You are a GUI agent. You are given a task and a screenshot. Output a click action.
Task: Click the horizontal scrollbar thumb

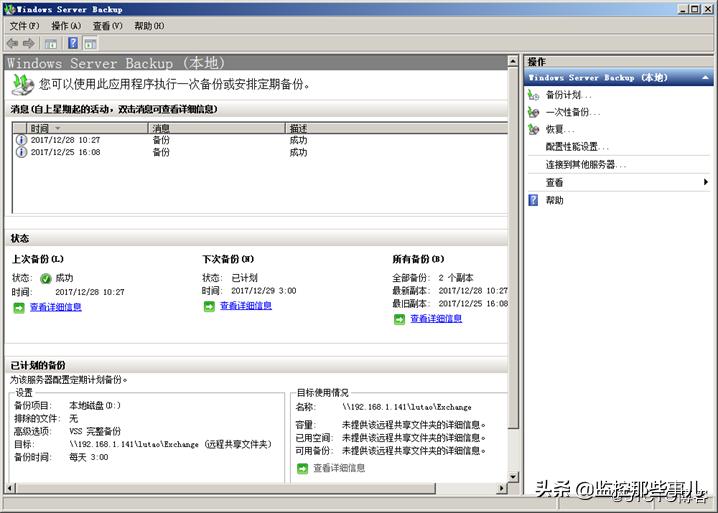(x=225, y=489)
